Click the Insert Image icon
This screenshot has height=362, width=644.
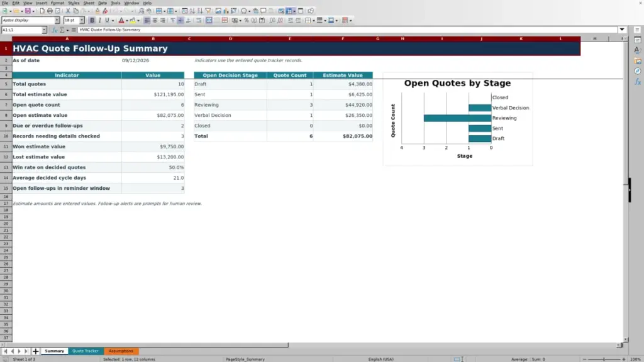[218, 11]
